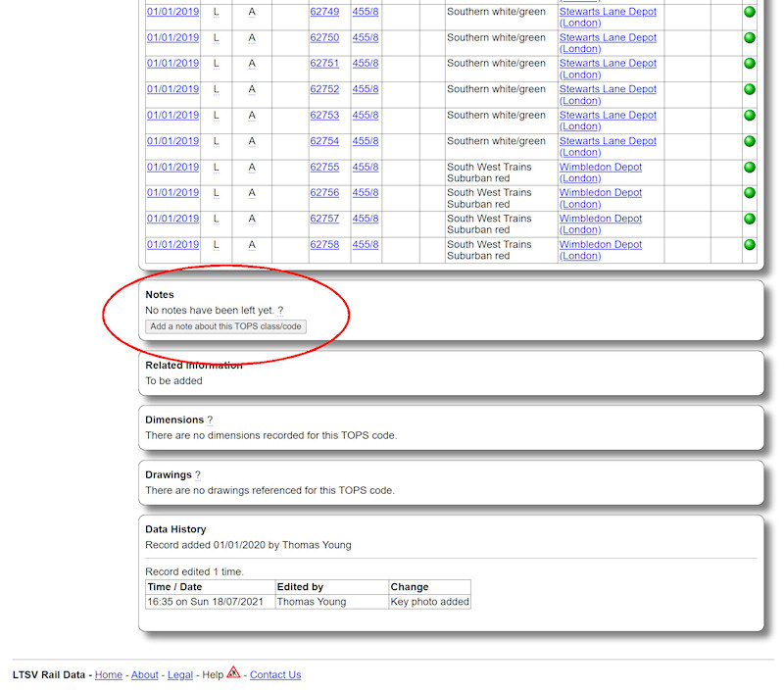Click the 'Key photo added' change cell
The width and height of the screenshot is (784, 692).
(429, 602)
